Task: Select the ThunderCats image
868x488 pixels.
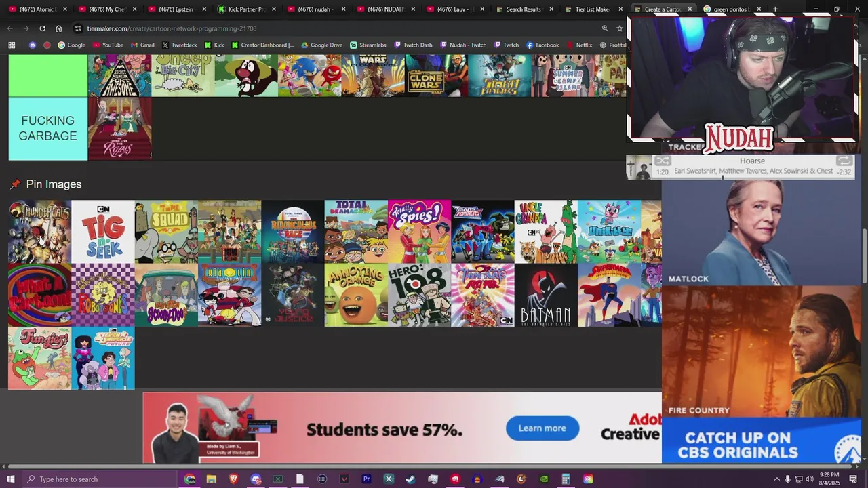Action: pyautogui.click(x=39, y=231)
